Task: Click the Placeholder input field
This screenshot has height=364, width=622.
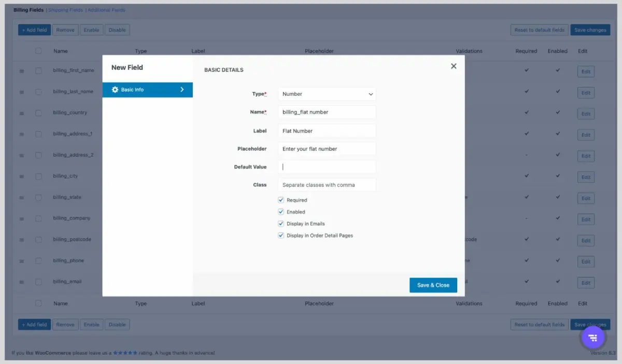Action: tap(327, 149)
